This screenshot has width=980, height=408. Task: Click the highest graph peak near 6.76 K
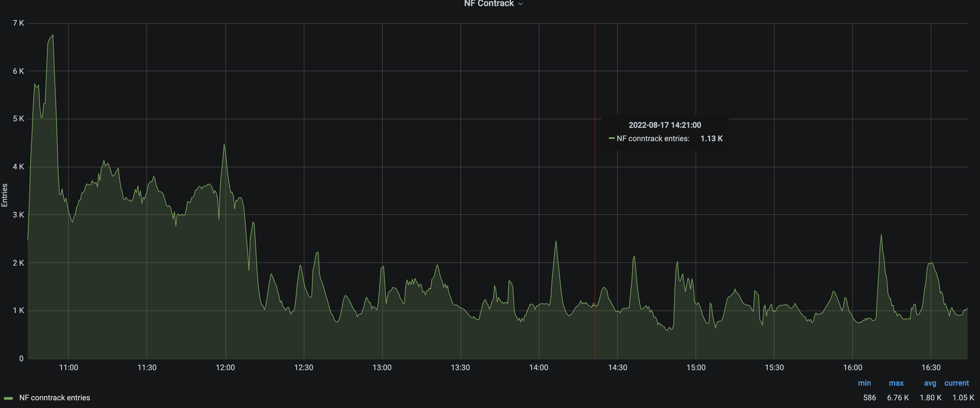[52, 36]
